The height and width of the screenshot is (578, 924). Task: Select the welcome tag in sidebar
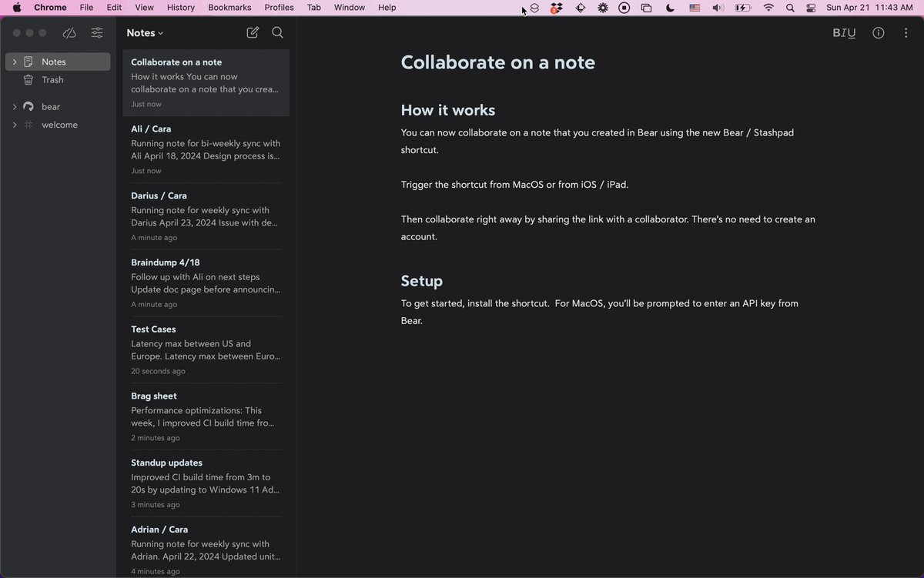[58, 125]
